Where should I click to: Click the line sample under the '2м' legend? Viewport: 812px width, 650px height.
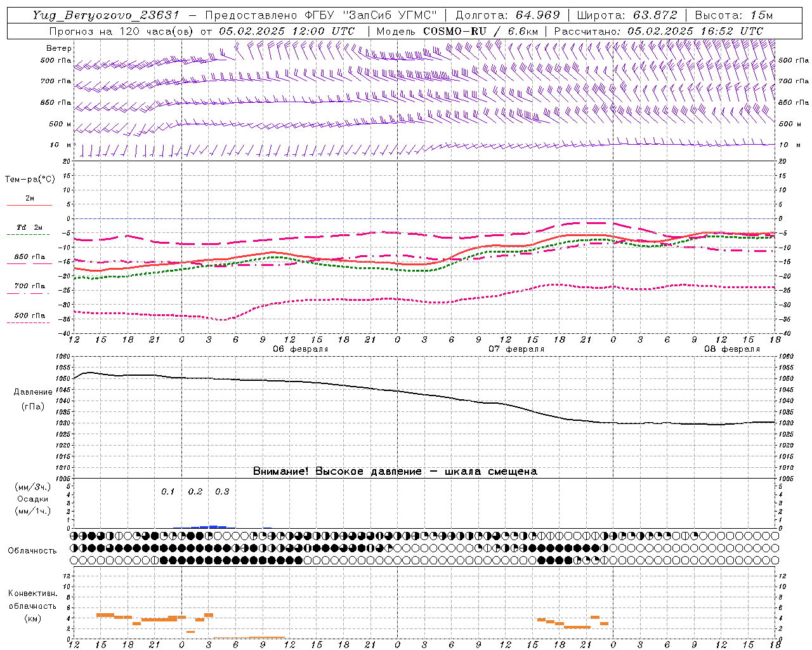tap(29, 206)
